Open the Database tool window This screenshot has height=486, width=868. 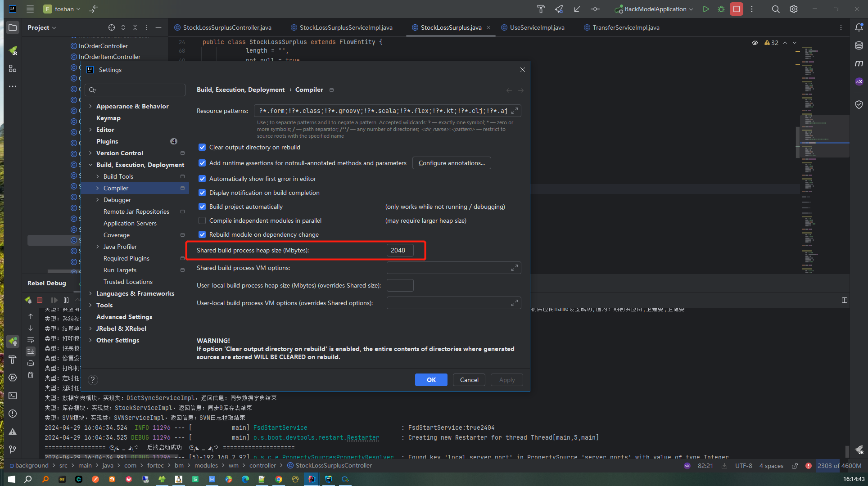859,45
